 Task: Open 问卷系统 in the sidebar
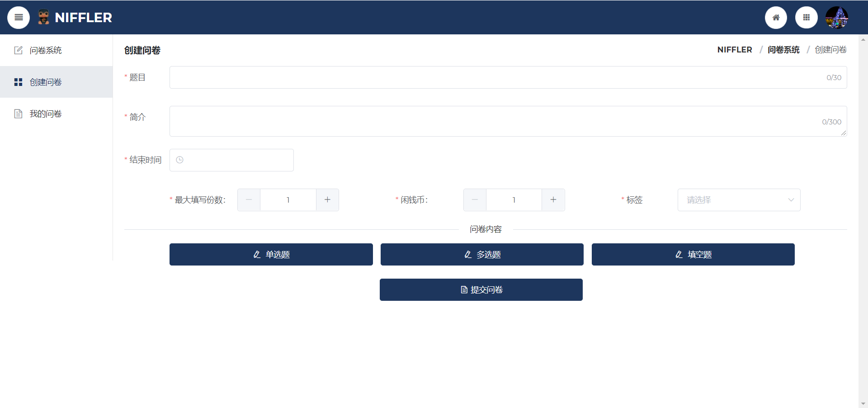[x=45, y=50]
